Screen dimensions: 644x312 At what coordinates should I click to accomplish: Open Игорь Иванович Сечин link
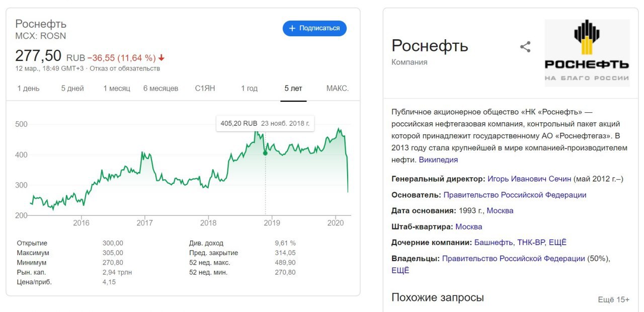tap(529, 179)
